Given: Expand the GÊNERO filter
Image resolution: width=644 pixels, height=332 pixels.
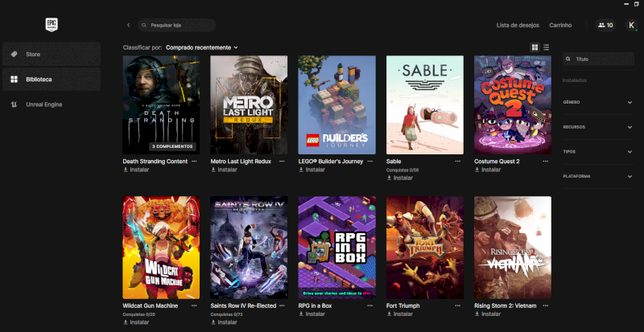Looking at the screenshot, I should (x=598, y=102).
